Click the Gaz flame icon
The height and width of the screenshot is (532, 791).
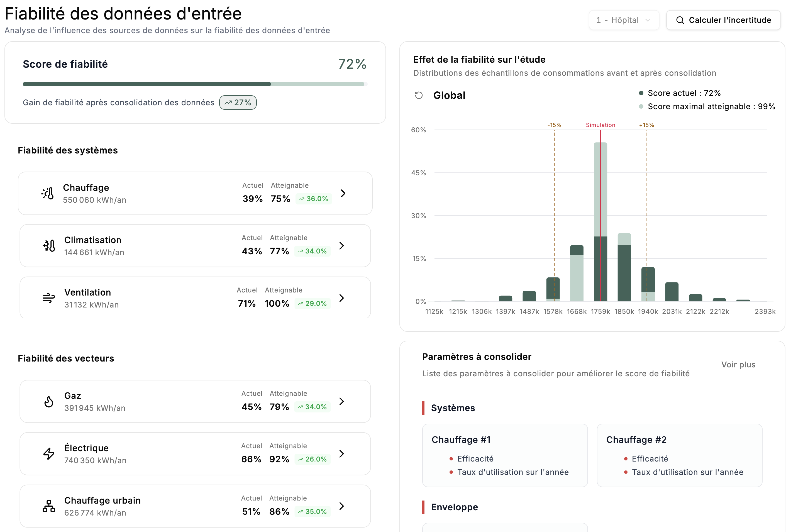pos(49,401)
